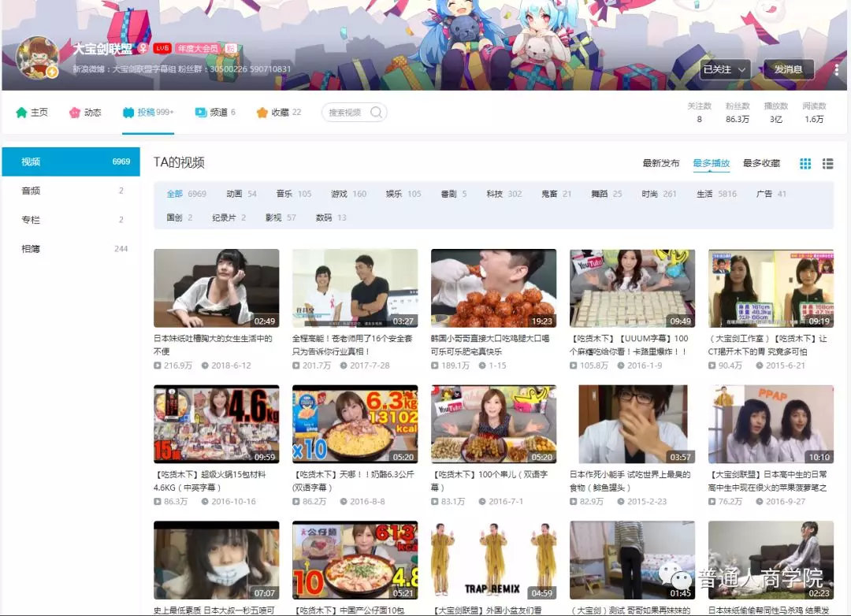851x616 pixels.
Task: Filter by 动画 54 category
Action: click(x=241, y=194)
